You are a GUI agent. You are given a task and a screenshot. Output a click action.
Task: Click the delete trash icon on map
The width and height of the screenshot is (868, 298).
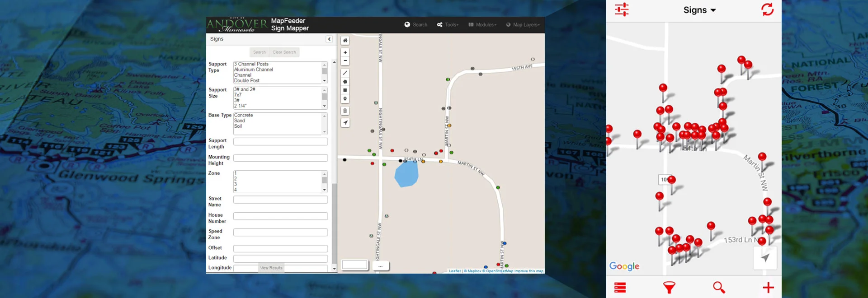(345, 111)
